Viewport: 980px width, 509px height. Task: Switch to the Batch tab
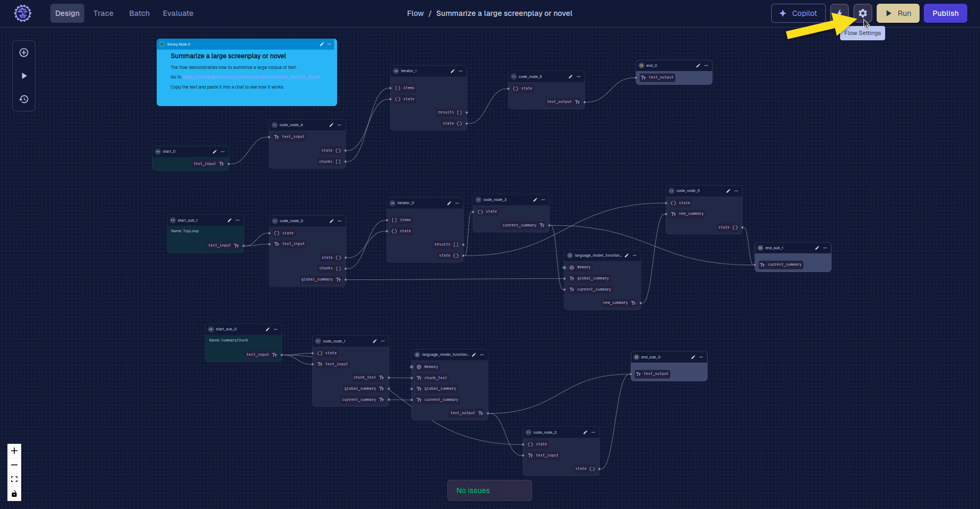(x=139, y=13)
